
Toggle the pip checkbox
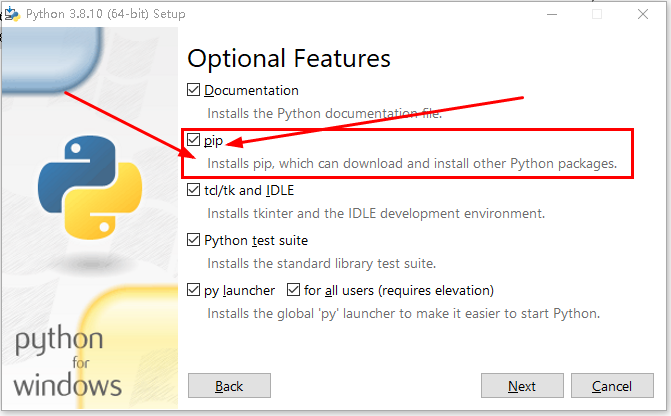coord(193,140)
